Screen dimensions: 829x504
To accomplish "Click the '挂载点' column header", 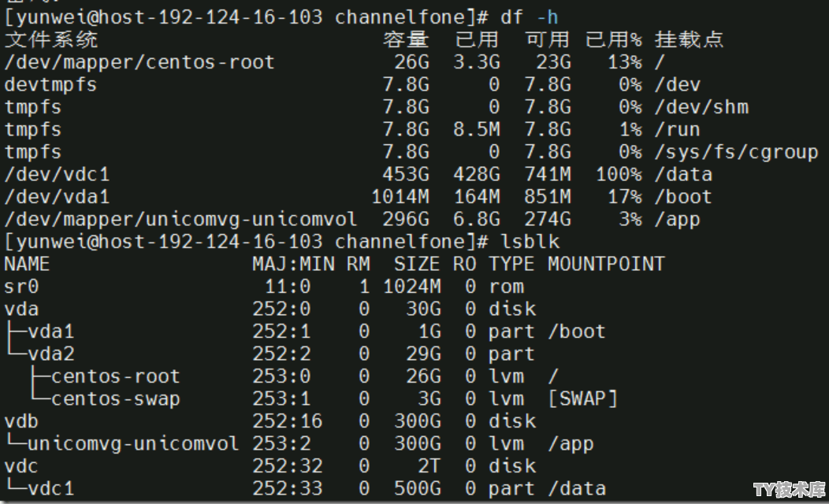I will tap(689, 39).
